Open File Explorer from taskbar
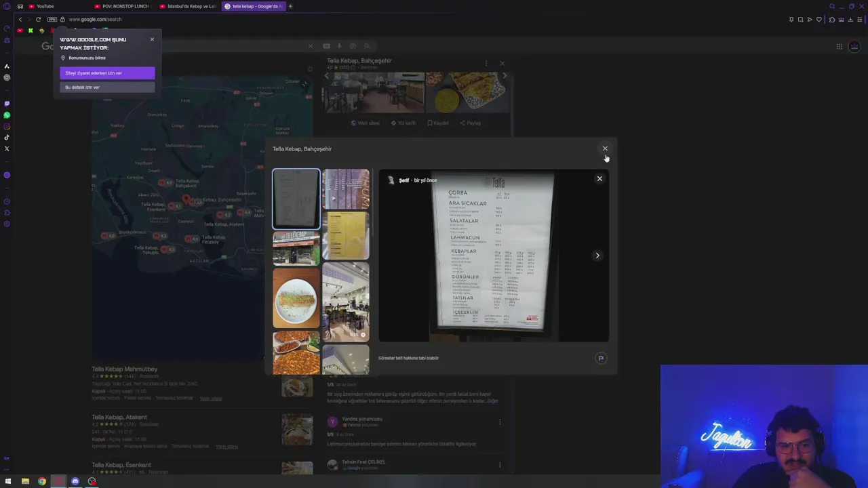 click(25, 481)
